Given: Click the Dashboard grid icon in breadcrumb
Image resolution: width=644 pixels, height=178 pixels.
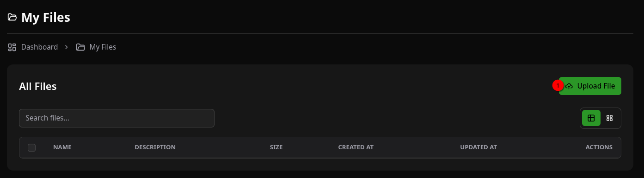Looking at the screenshot, I should point(12,47).
